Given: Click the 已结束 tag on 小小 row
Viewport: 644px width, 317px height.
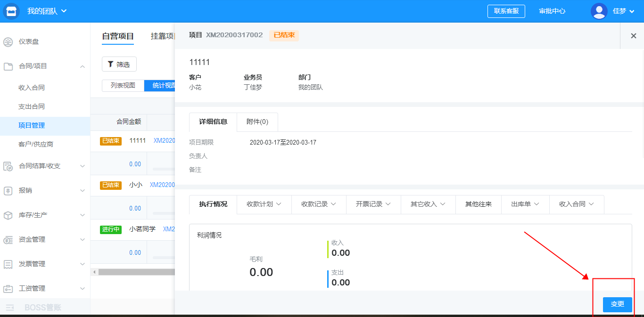Looking at the screenshot, I should point(111,185).
